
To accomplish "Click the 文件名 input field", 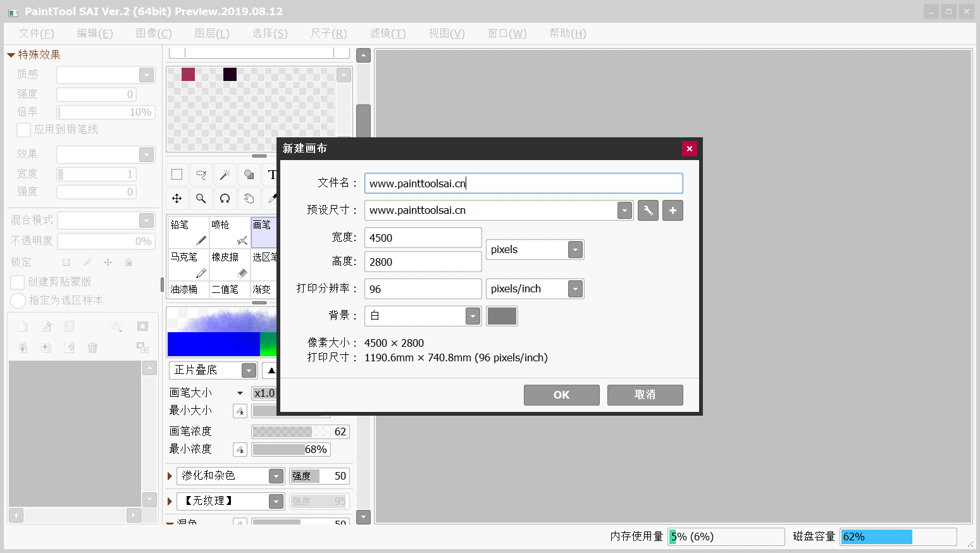I will coord(524,183).
